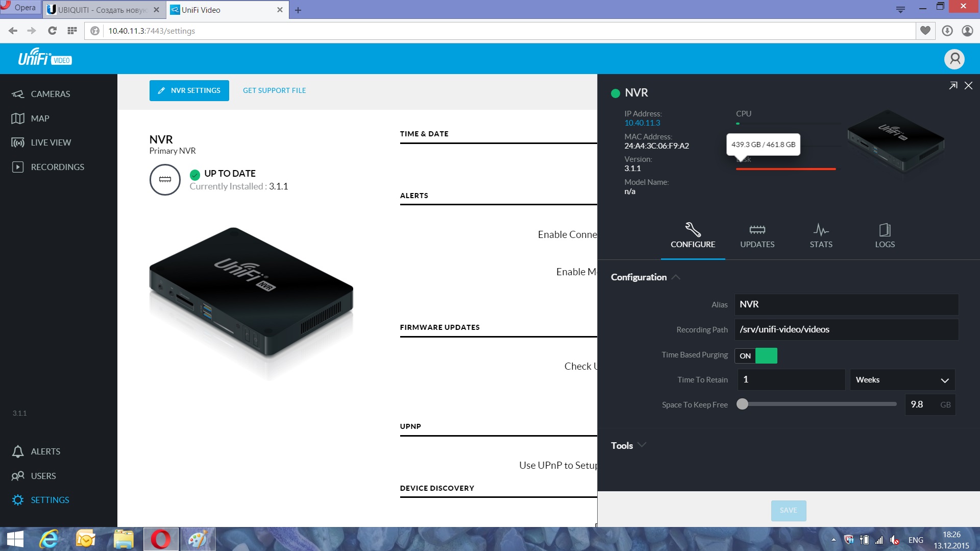Click the NVR Settings button
Image resolution: width=980 pixels, height=551 pixels.
(189, 90)
